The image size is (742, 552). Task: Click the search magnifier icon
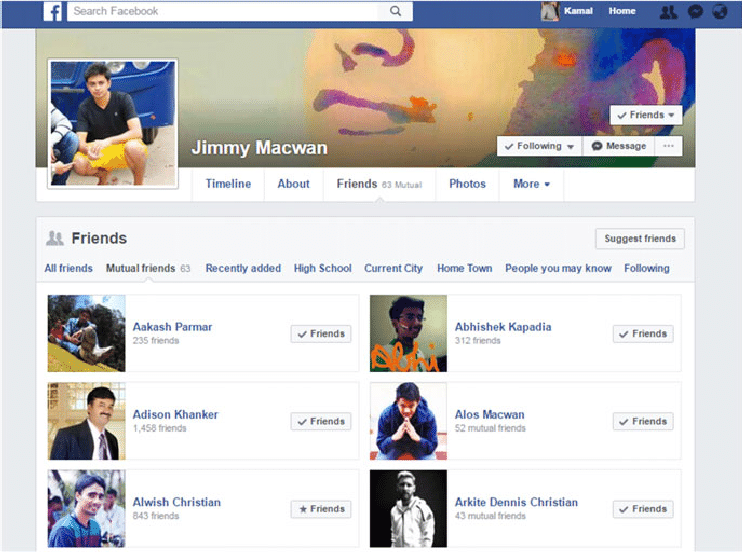(396, 11)
